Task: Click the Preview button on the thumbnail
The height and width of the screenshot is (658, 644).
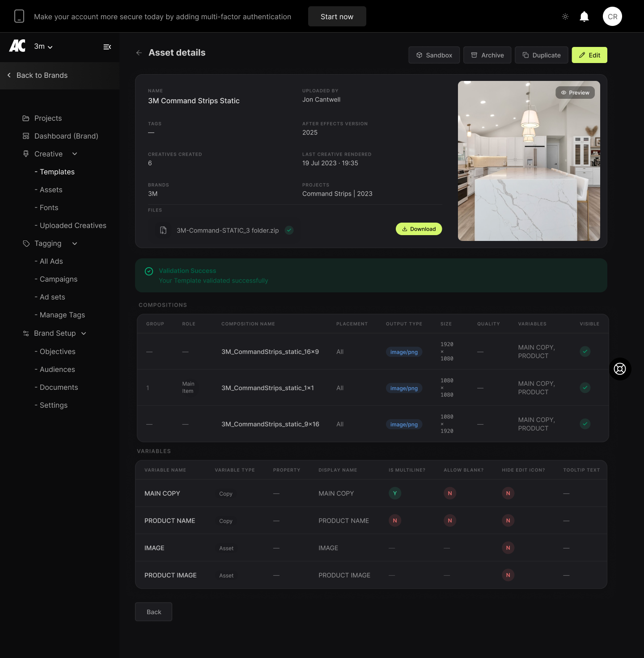Action: (575, 93)
